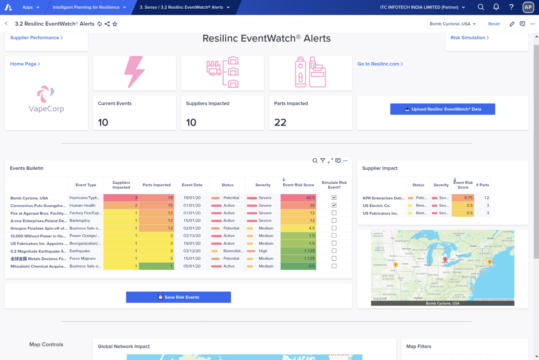Click the share icon beside page title
Image resolution: width=539 pixels, height=360 pixels.
pos(107,24)
